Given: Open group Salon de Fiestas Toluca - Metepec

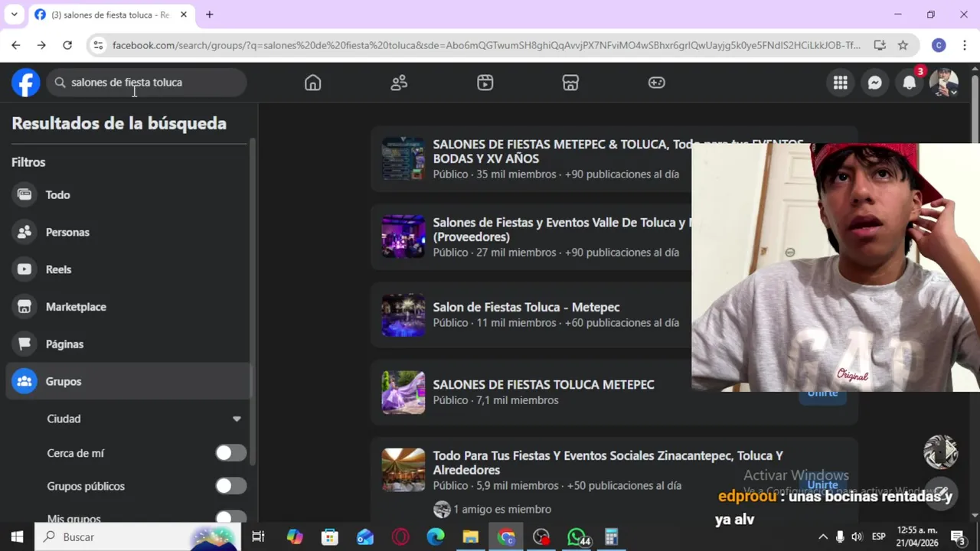Looking at the screenshot, I should point(526,307).
